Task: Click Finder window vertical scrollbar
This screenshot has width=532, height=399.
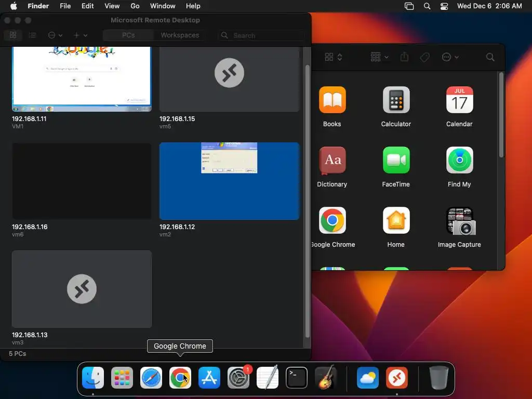Action: [501, 115]
